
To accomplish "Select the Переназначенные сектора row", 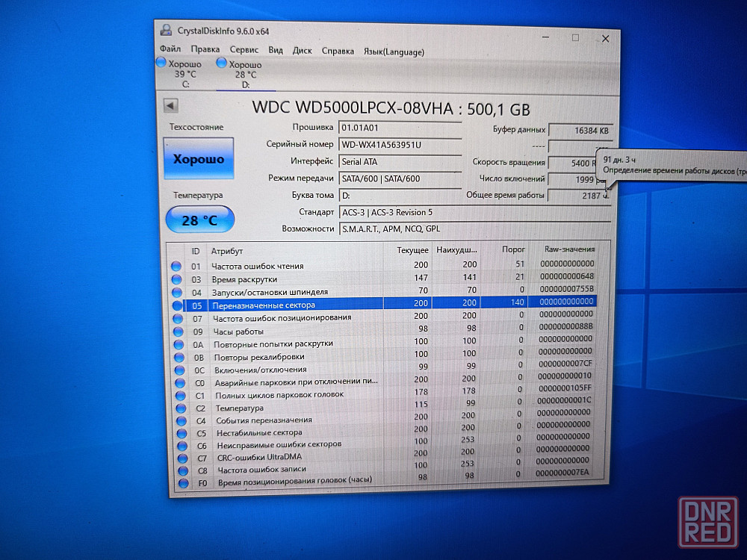I will coord(383,304).
